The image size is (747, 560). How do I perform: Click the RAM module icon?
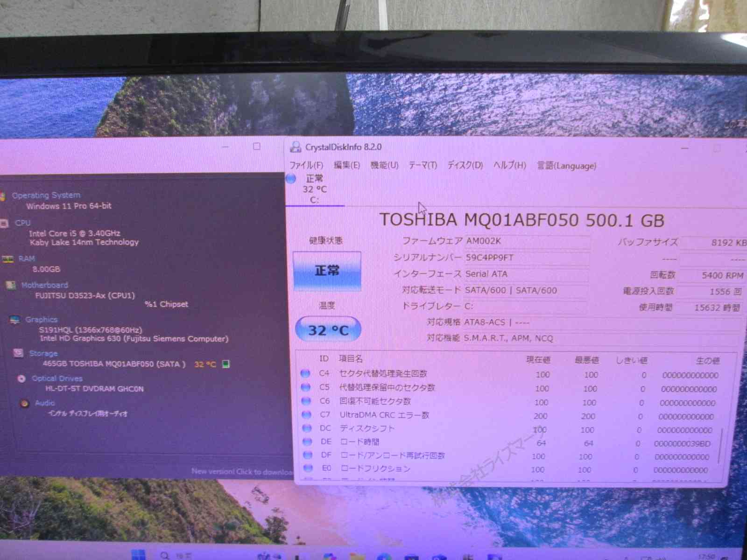tap(8, 259)
